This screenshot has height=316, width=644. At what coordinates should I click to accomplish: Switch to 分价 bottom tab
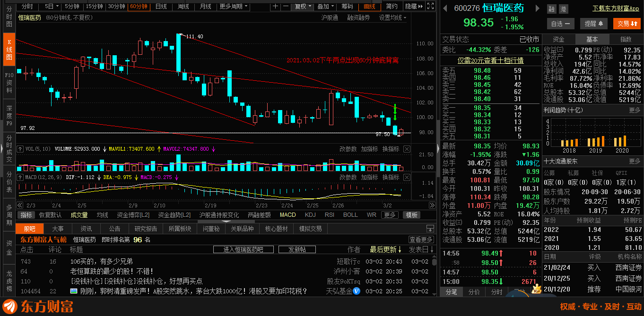click(474, 292)
